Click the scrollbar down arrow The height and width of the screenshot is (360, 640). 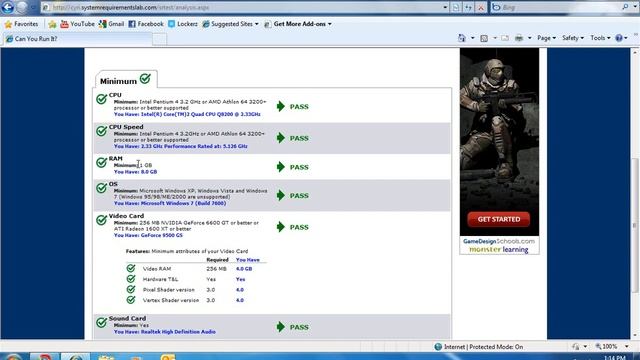[x=634, y=336]
